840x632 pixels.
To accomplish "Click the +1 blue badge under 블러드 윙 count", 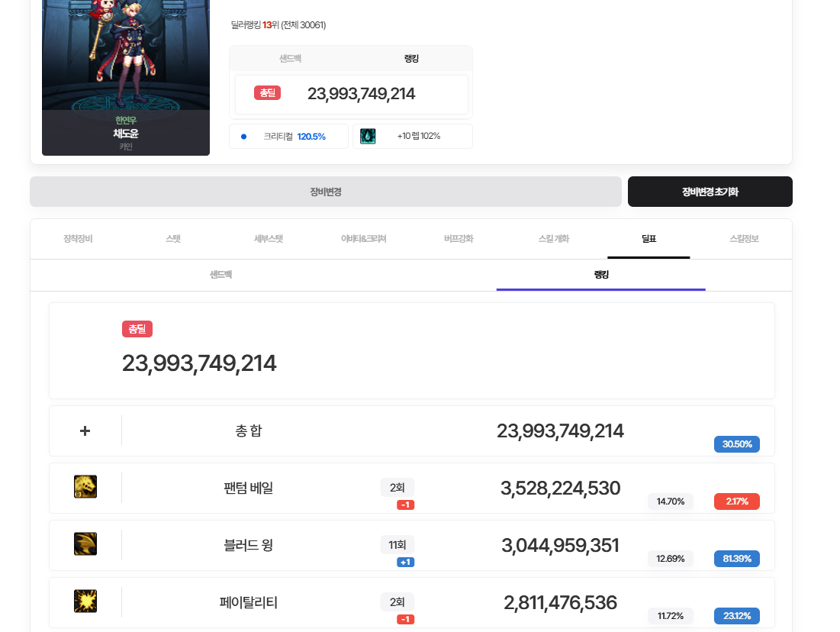I will click(x=406, y=563).
